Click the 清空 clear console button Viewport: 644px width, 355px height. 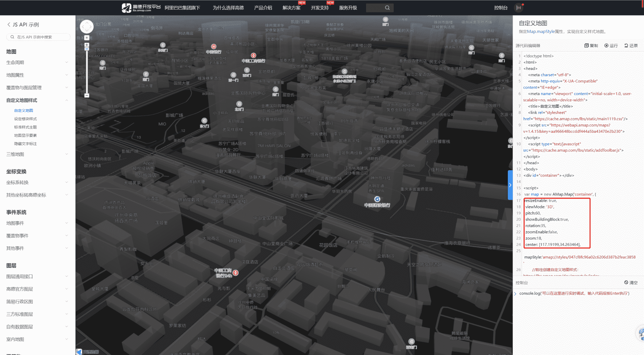point(631,283)
